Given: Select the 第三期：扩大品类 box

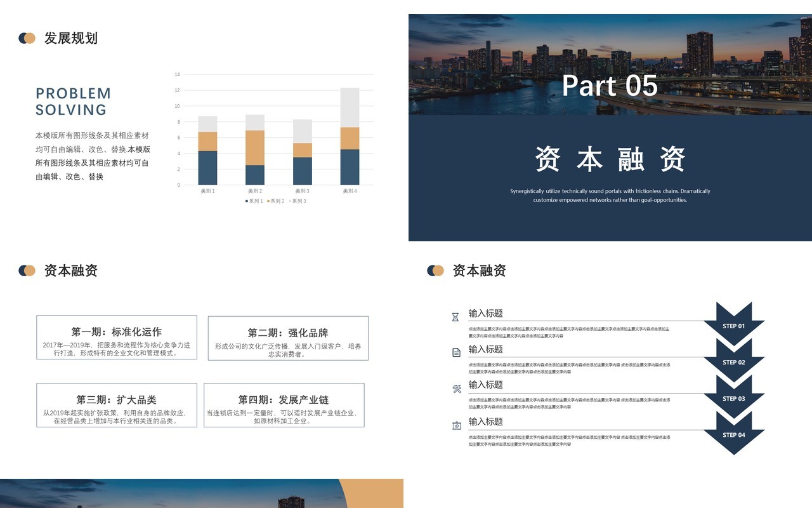Looking at the screenshot, I should (117, 405).
